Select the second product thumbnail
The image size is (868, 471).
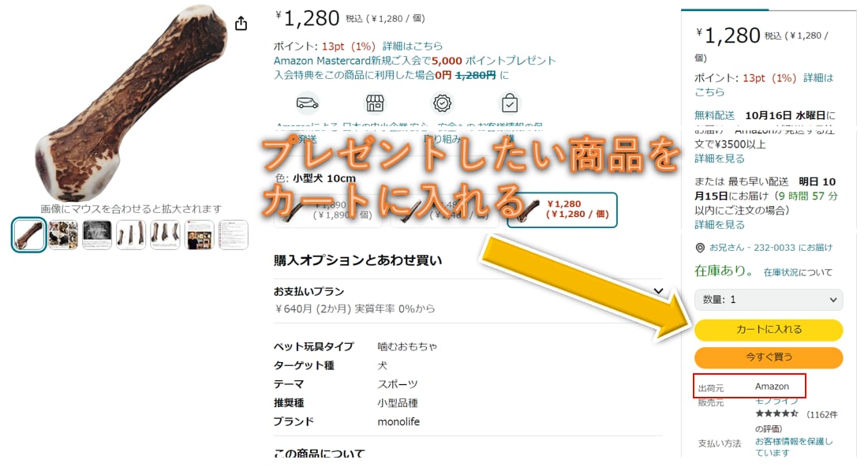coord(63,234)
